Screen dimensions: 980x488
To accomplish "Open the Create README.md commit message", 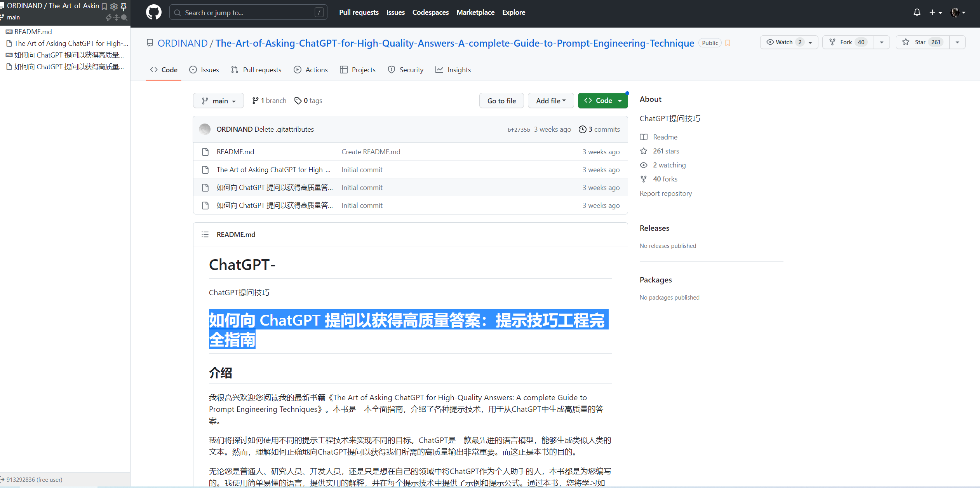I will 371,152.
